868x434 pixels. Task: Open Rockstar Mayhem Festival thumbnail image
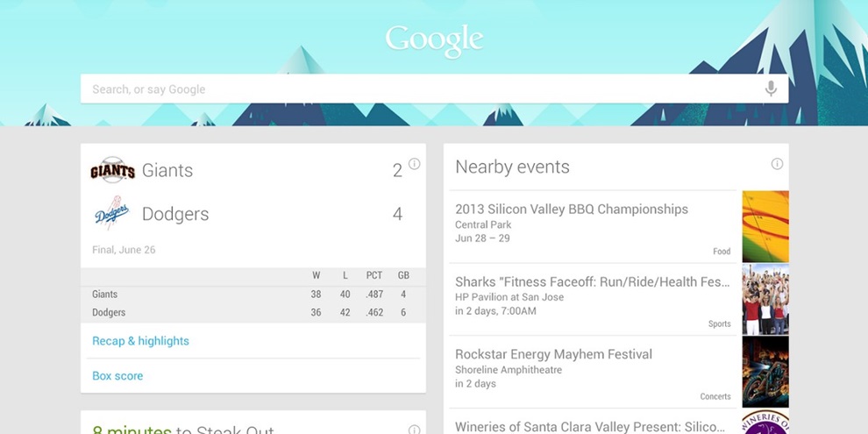(x=765, y=372)
